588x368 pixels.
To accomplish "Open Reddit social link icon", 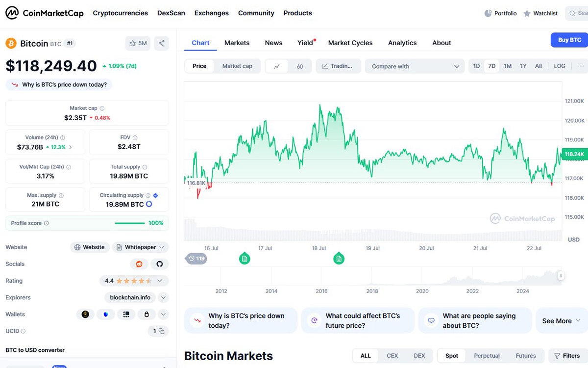I will click(x=139, y=264).
